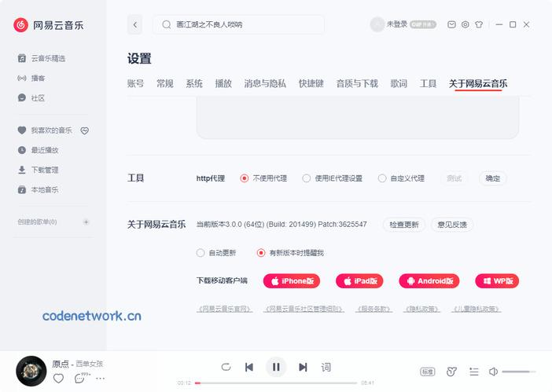552x392 pixels.
Task: Expand 创建的歌单(0) section
Action: (37, 222)
